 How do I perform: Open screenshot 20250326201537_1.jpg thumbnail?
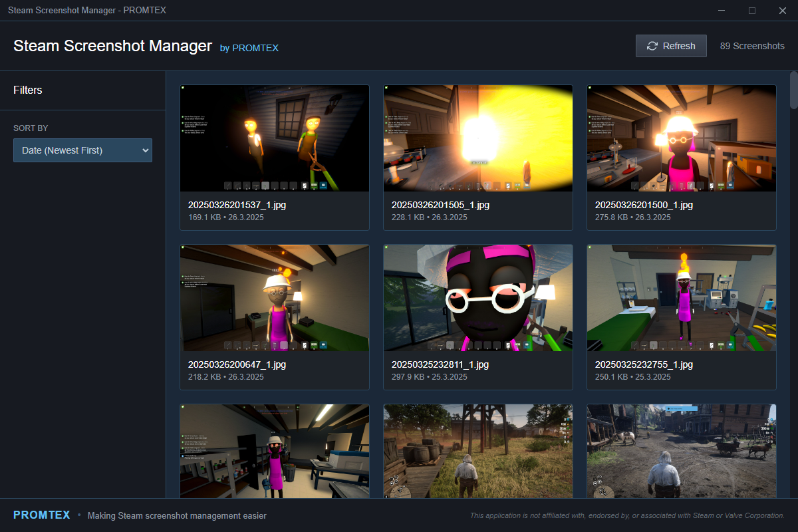(275, 138)
